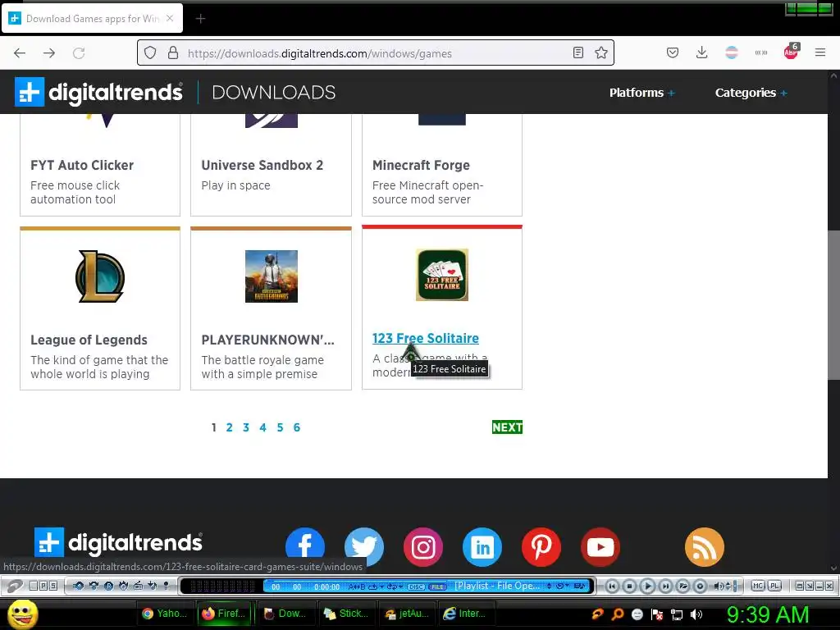The image size is (840, 630).
Task: Click the green NEXT button
Action: pos(507,427)
